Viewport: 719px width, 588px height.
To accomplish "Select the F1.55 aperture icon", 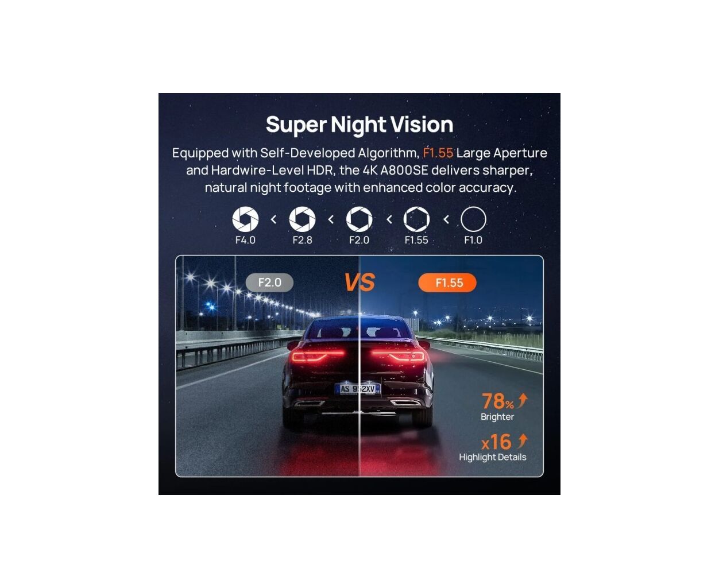I will [x=416, y=219].
